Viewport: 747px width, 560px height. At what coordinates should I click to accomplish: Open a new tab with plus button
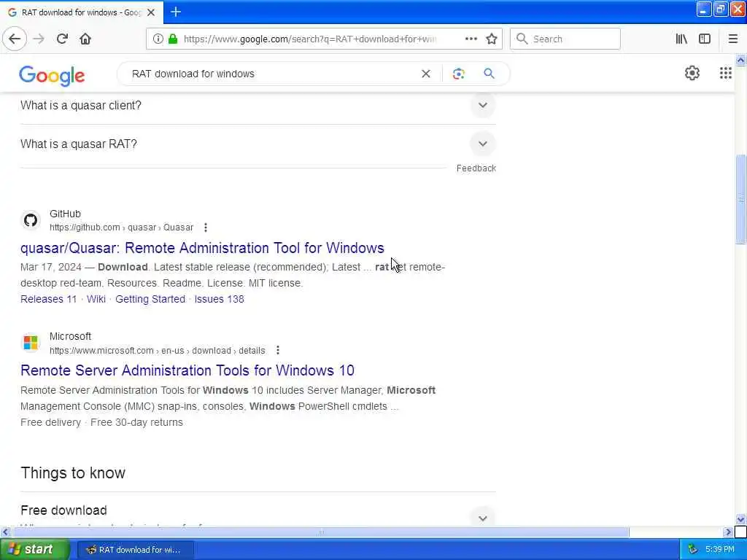[x=176, y=12]
